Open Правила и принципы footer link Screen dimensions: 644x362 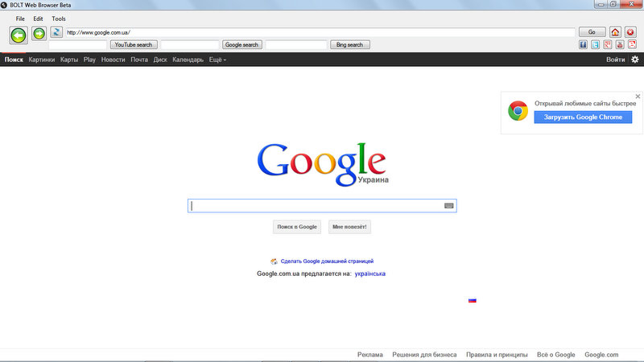(497, 355)
